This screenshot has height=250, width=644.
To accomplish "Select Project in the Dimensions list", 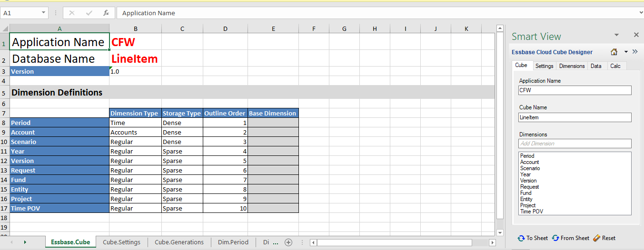I will pyautogui.click(x=528, y=205).
